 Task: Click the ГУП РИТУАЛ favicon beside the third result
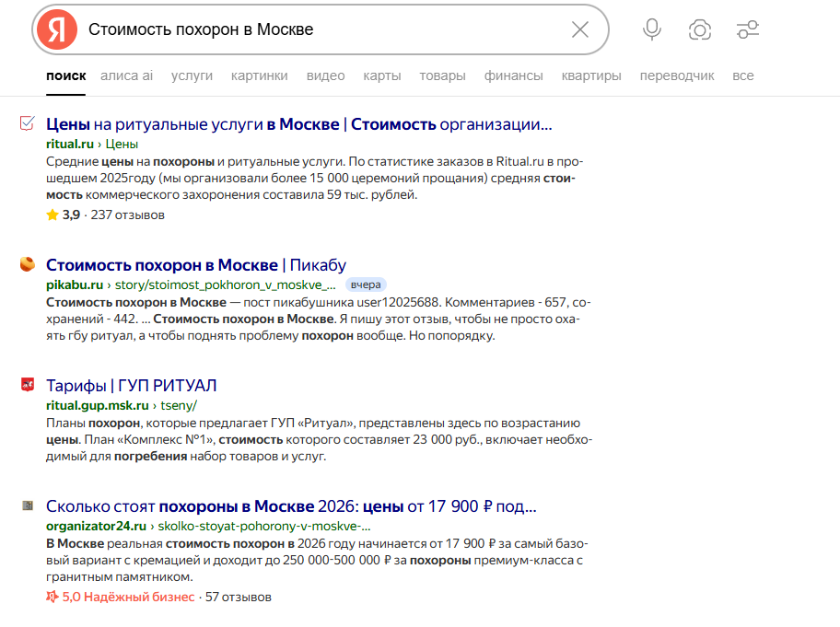pyautogui.click(x=28, y=385)
